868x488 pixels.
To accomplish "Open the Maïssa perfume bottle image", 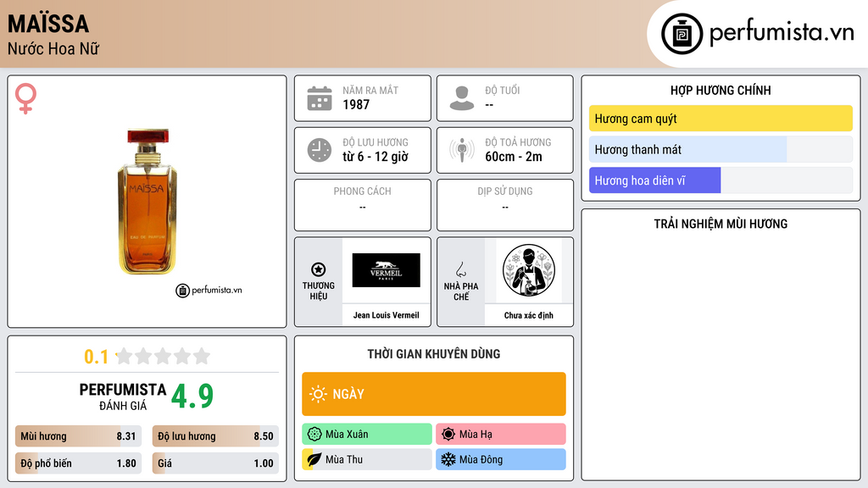I will point(147,202).
